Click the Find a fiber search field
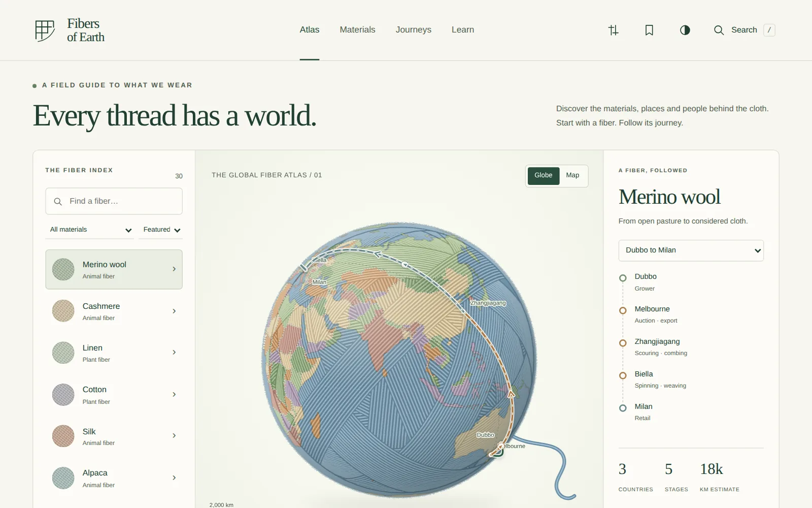 pyautogui.click(x=114, y=201)
